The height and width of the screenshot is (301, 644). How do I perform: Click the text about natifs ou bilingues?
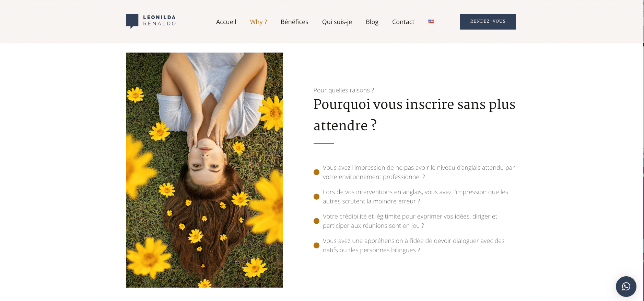click(413, 245)
